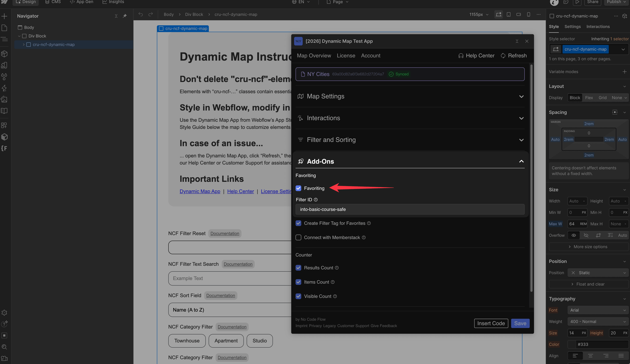Redo the last action
This screenshot has height=364, width=630.
[x=150, y=14]
